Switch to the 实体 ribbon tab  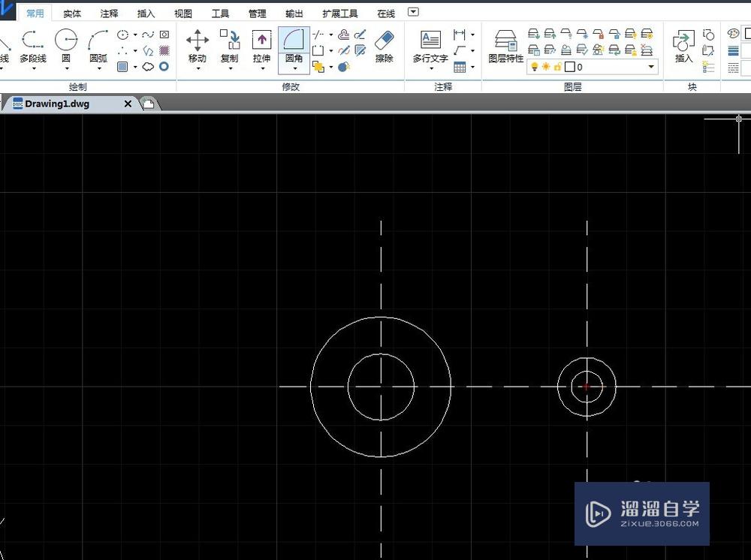[x=72, y=14]
